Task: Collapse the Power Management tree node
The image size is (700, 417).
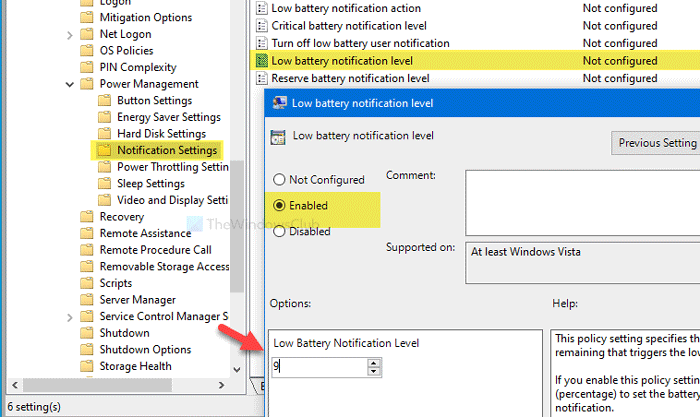Action: [x=70, y=84]
